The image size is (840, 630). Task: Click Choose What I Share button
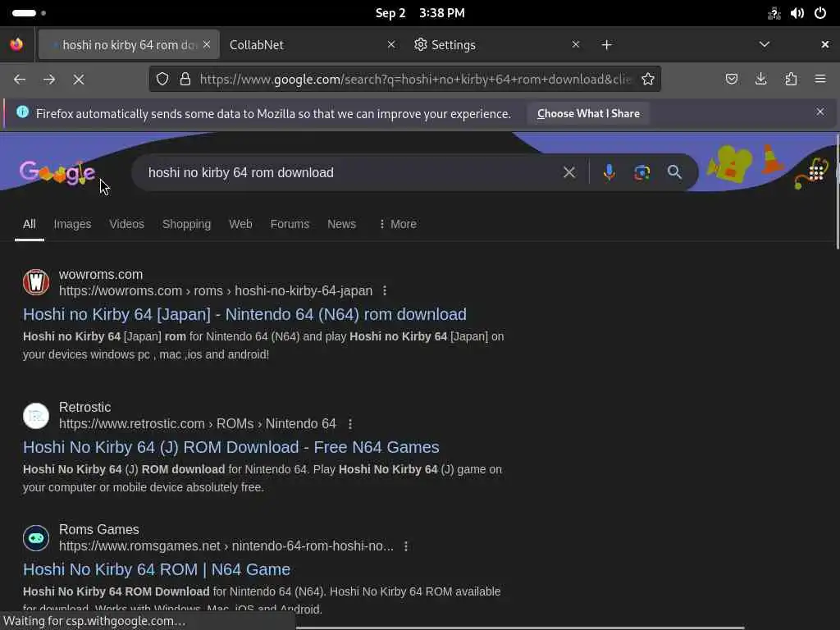(x=588, y=113)
